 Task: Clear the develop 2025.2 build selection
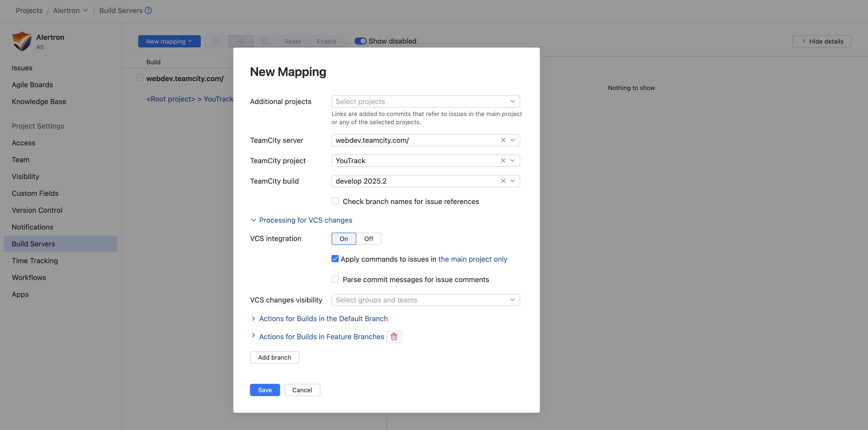[503, 181]
